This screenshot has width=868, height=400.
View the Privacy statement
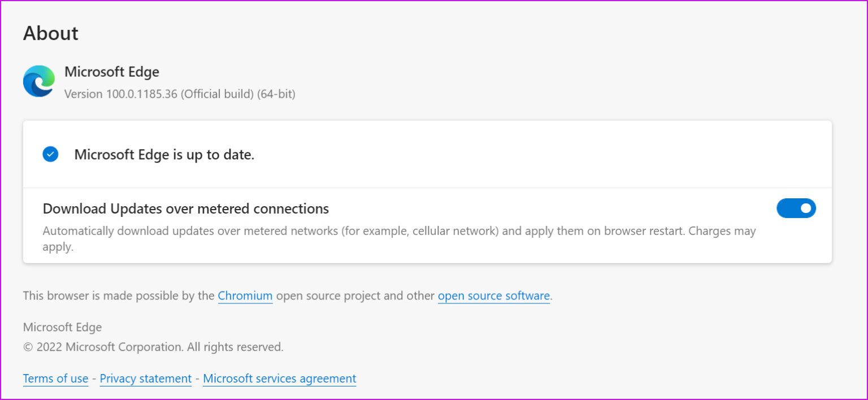coord(145,379)
